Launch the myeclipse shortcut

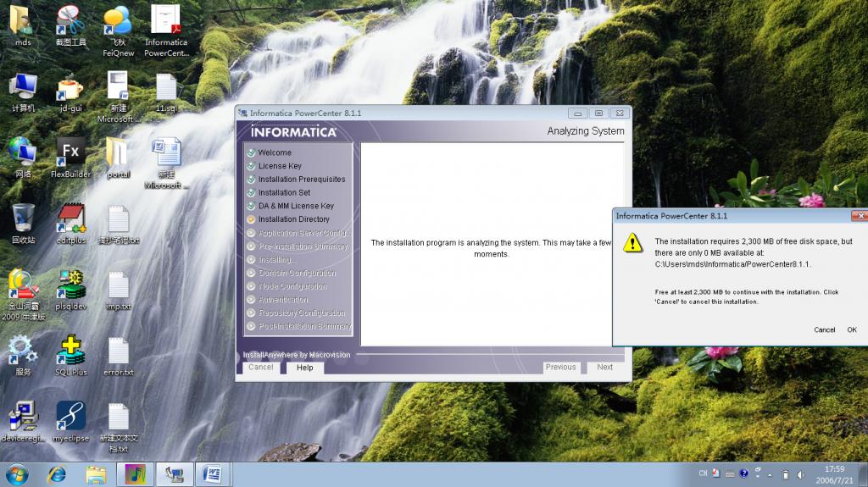point(70,421)
